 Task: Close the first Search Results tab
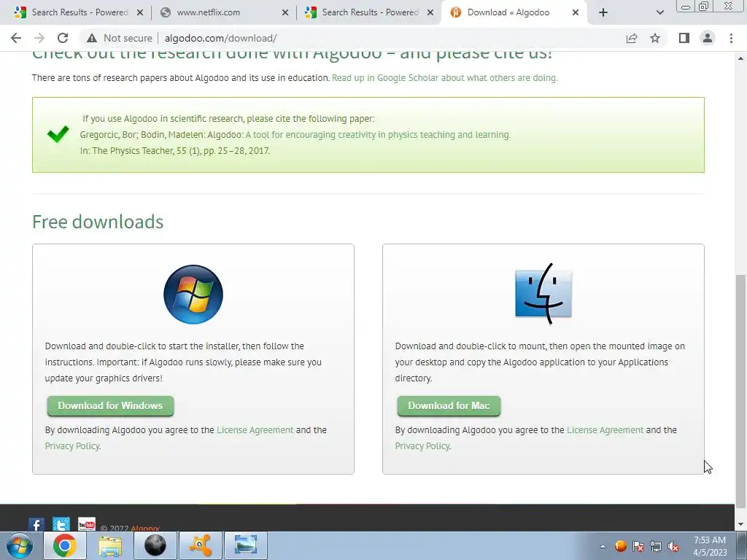click(139, 12)
